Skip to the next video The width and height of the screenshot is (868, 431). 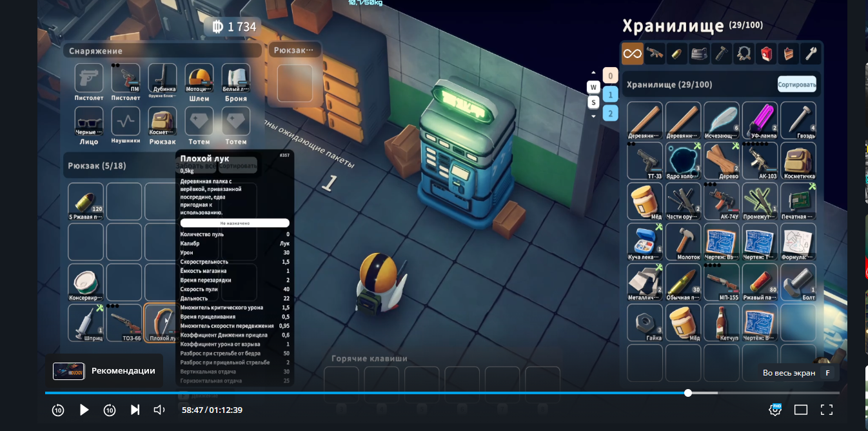(x=135, y=410)
